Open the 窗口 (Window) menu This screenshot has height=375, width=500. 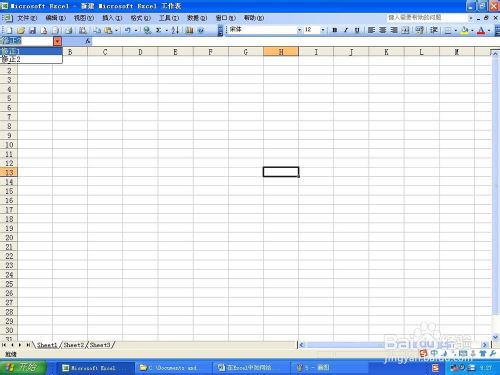coord(226,18)
